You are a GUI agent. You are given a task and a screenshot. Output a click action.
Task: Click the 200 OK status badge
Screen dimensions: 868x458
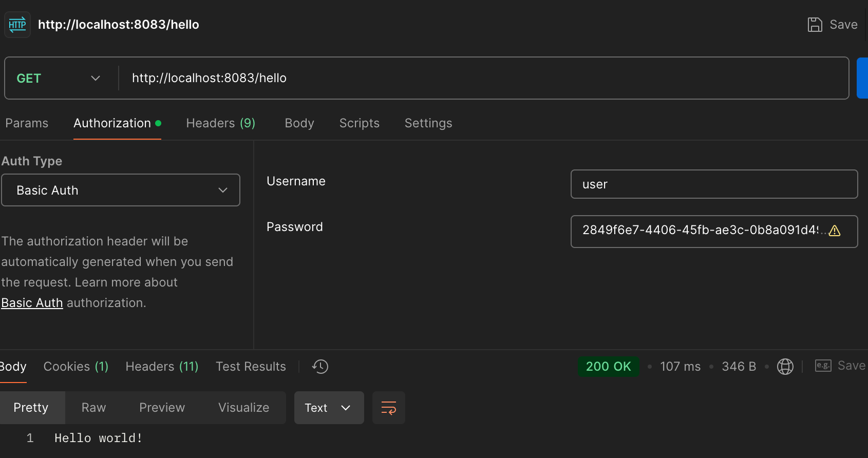608,367
